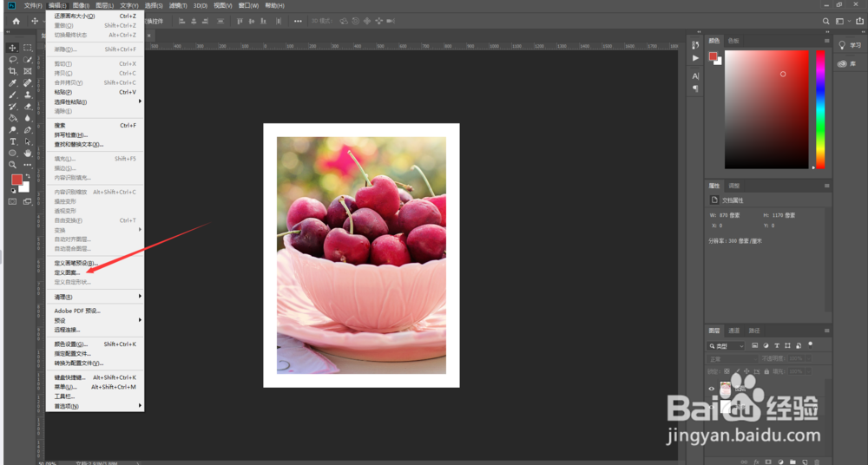Select the Hand tool

[x=28, y=154]
